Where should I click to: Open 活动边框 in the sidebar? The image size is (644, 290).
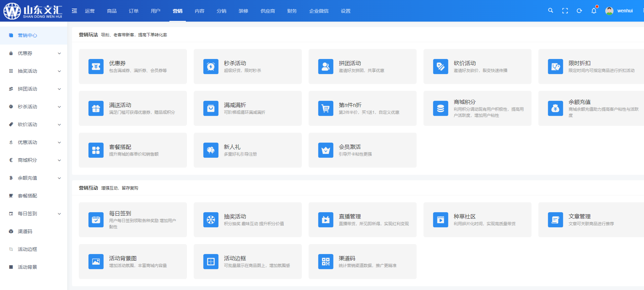[x=34, y=249]
